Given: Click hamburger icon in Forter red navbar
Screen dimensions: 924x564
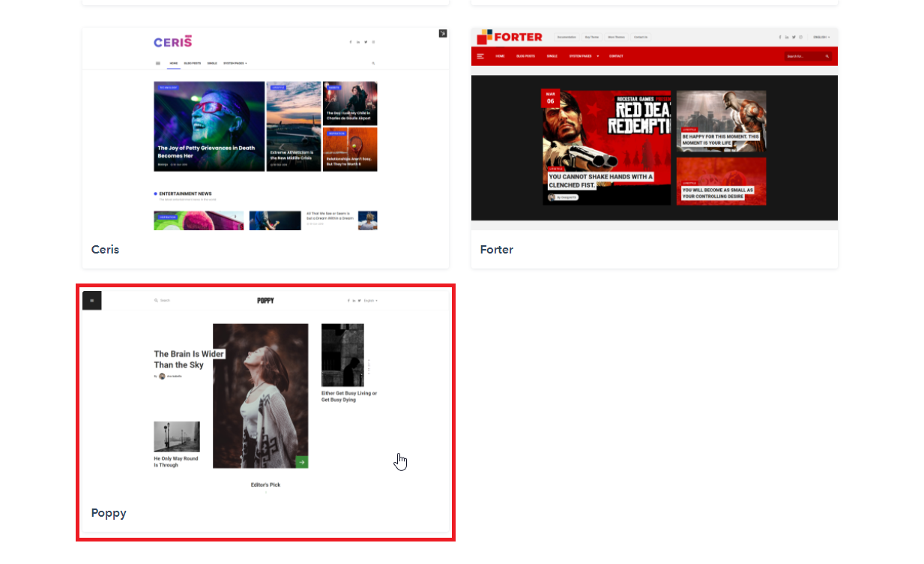Looking at the screenshot, I should pyautogui.click(x=480, y=56).
